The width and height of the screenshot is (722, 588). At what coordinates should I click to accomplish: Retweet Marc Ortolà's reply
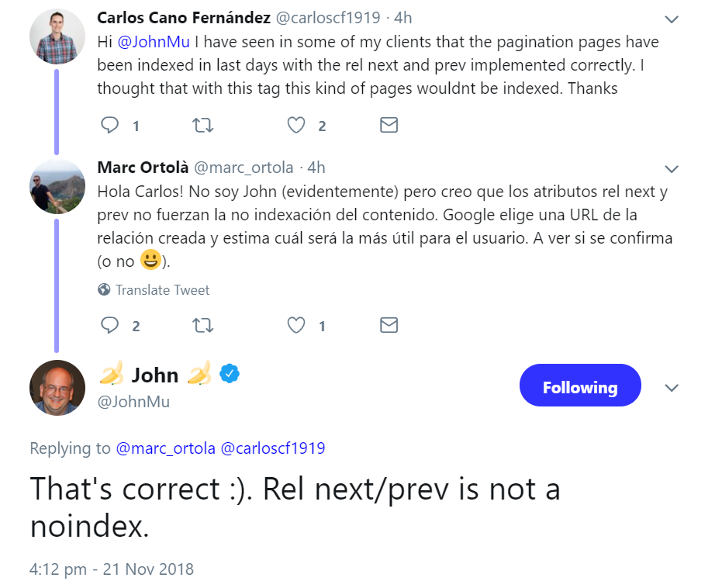(x=202, y=325)
